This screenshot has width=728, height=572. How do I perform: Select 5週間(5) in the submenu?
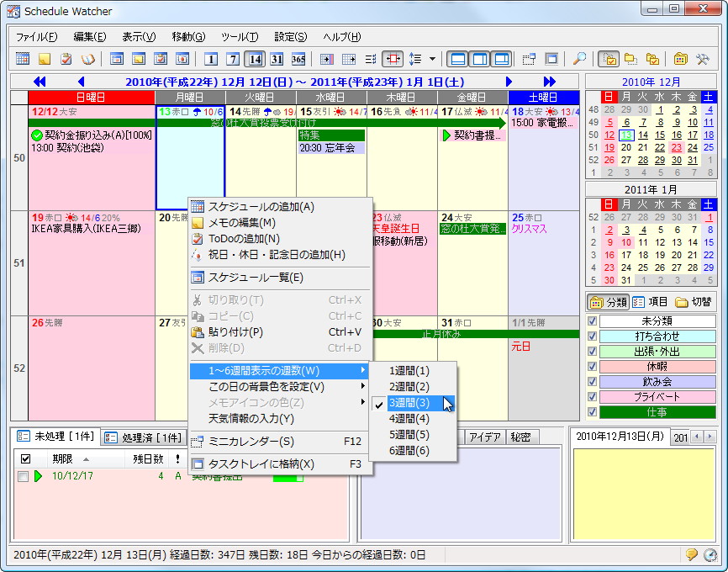tap(413, 434)
